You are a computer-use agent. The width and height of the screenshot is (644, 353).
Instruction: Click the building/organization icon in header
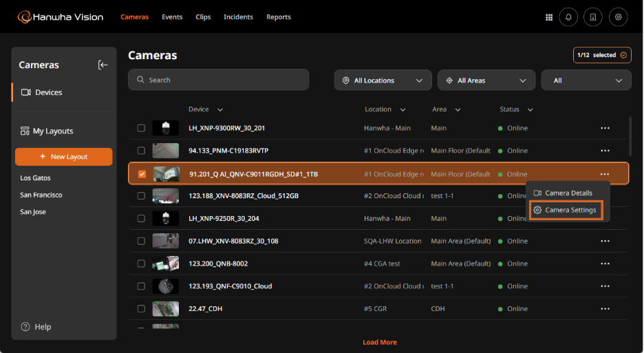point(593,17)
